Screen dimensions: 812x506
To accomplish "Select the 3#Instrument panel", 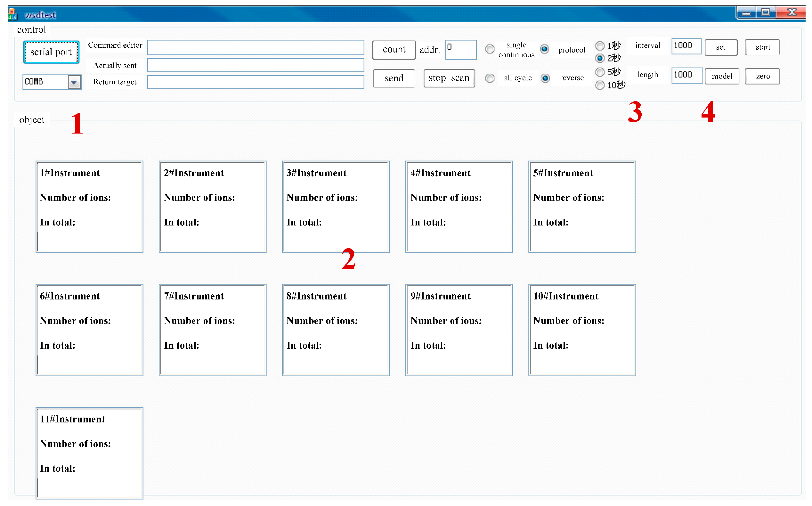I will (336, 207).
